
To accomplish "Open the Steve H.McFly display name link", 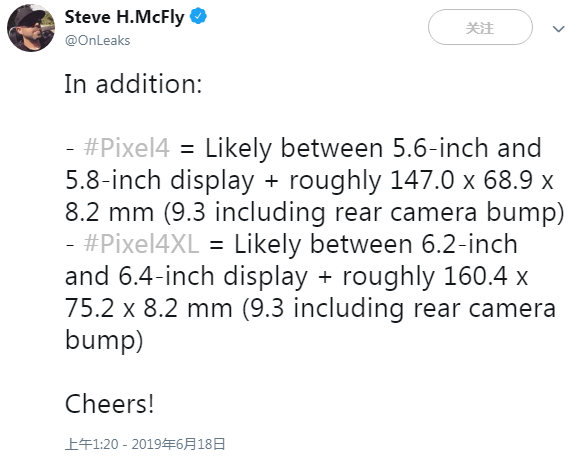I will click(124, 17).
